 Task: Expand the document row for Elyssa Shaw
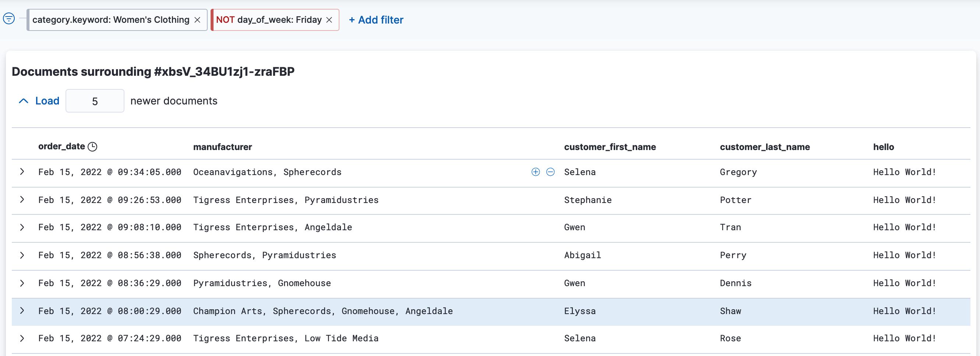[x=22, y=311]
